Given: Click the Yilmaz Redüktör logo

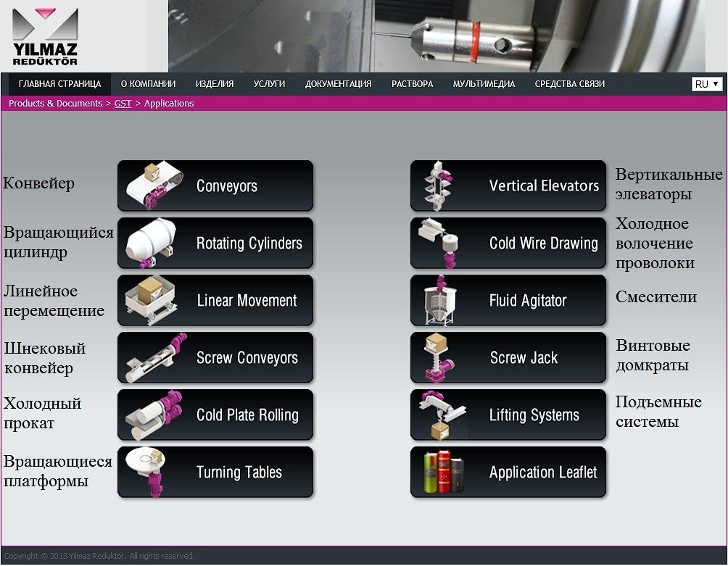Looking at the screenshot, I should coord(45,36).
